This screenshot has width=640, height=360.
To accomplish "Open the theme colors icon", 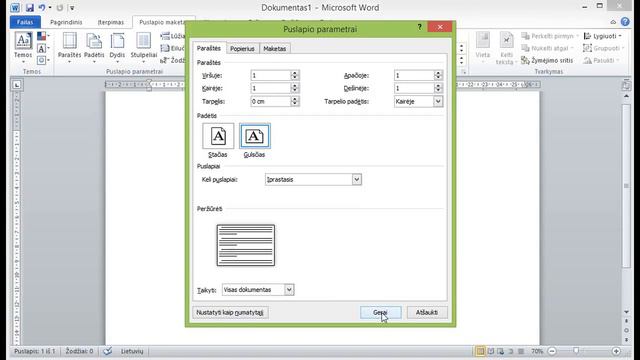I will tap(42, 36).
